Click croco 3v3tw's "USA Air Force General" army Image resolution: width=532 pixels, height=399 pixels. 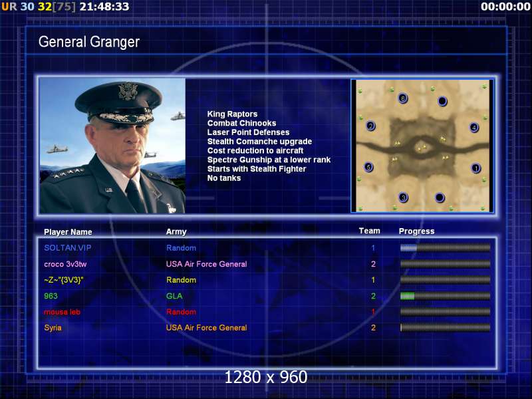(206, 264)
